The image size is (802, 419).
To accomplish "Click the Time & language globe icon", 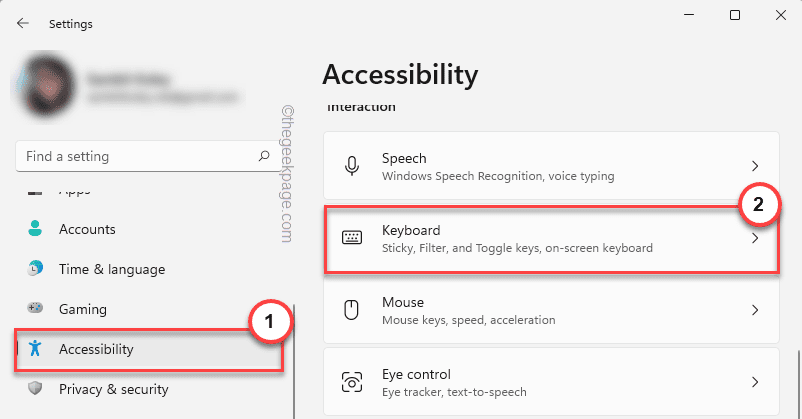I will [x=36, y=269].
